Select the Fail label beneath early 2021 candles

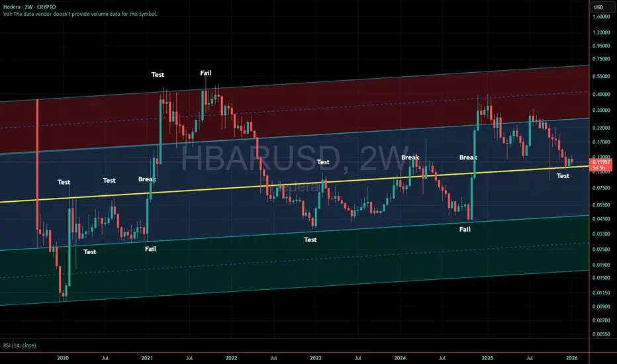pyautogui.click(x=150, y=249)
